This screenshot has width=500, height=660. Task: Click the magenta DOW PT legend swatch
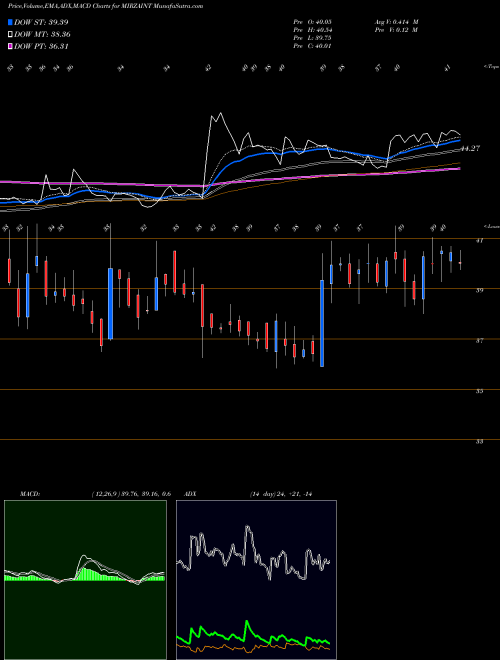(x=10, y=46)
